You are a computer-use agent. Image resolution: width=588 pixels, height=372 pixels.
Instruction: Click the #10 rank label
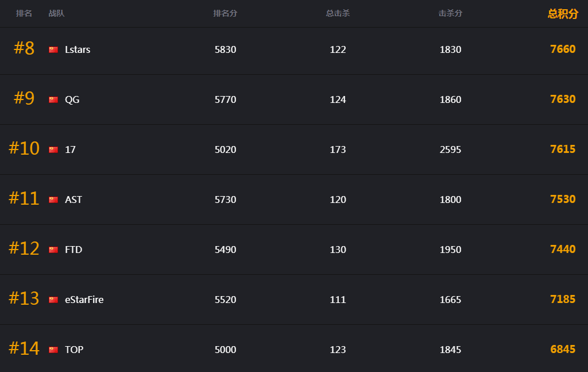pyautogui.click(x=24, y=148)
